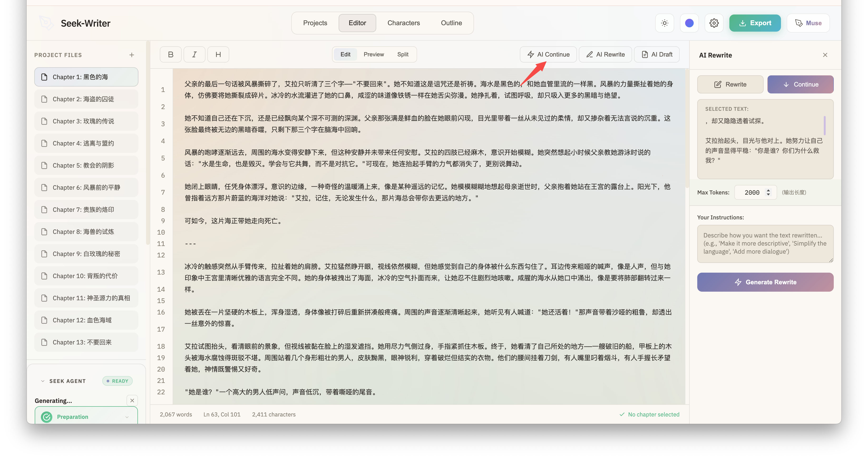The image size is (868, 459).
Task: Switch to the Editor tab
Action: pos(357,23)
